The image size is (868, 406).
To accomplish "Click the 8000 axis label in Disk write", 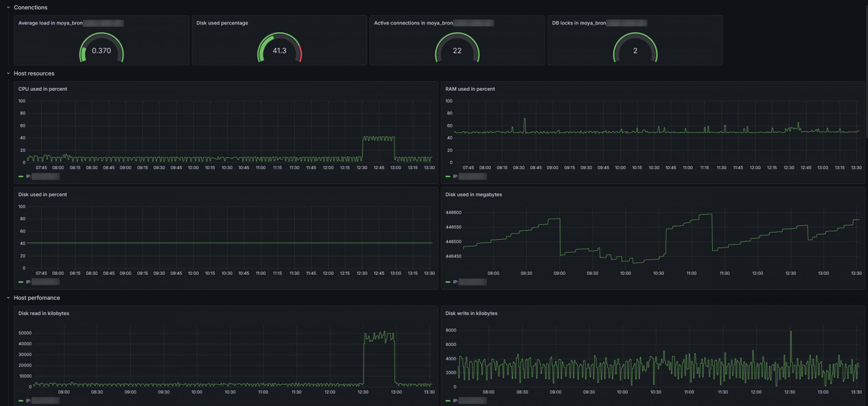I will [x=451, y=330].
